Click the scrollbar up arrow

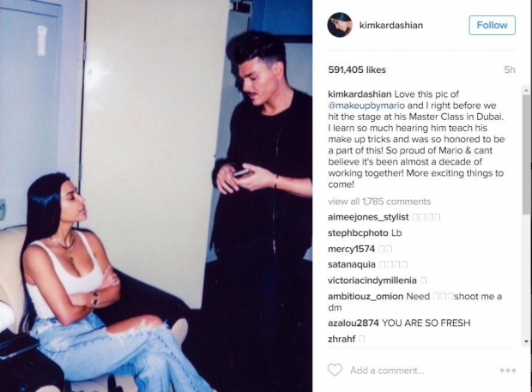click(x=526, y=90)
